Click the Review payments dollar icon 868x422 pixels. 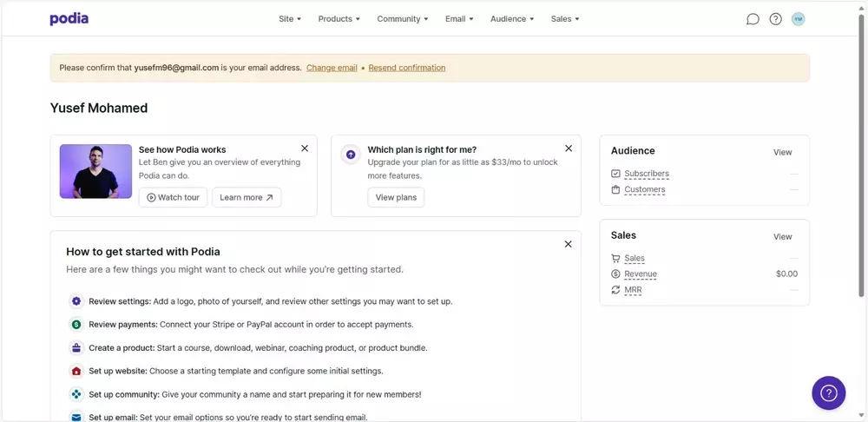point(76,325)
